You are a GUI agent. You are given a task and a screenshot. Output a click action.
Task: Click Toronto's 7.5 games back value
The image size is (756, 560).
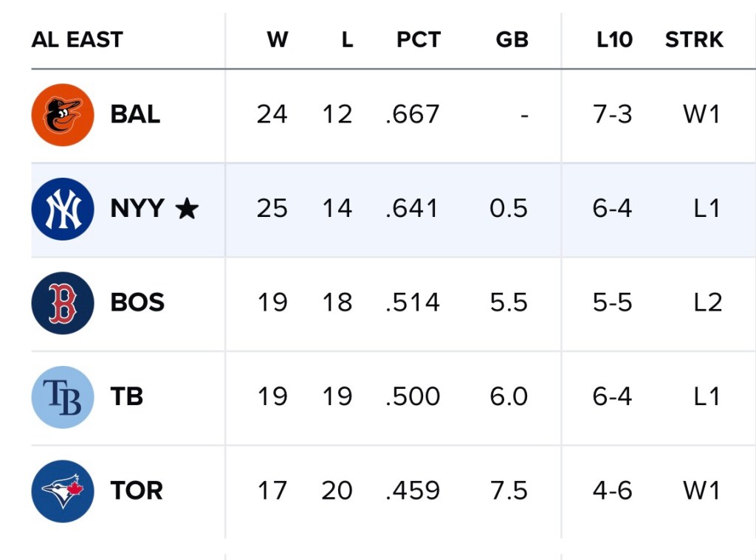click(x=509, y=491)
